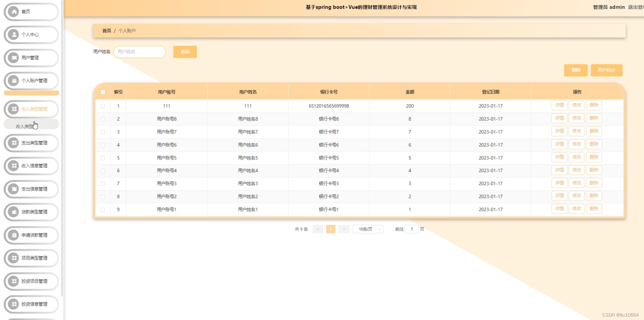The height and width of the screenshot is (320, 644).
Task: Click 详情 for the 用户账号5 row
Action: pyautogui.click(x=560, y=157)
